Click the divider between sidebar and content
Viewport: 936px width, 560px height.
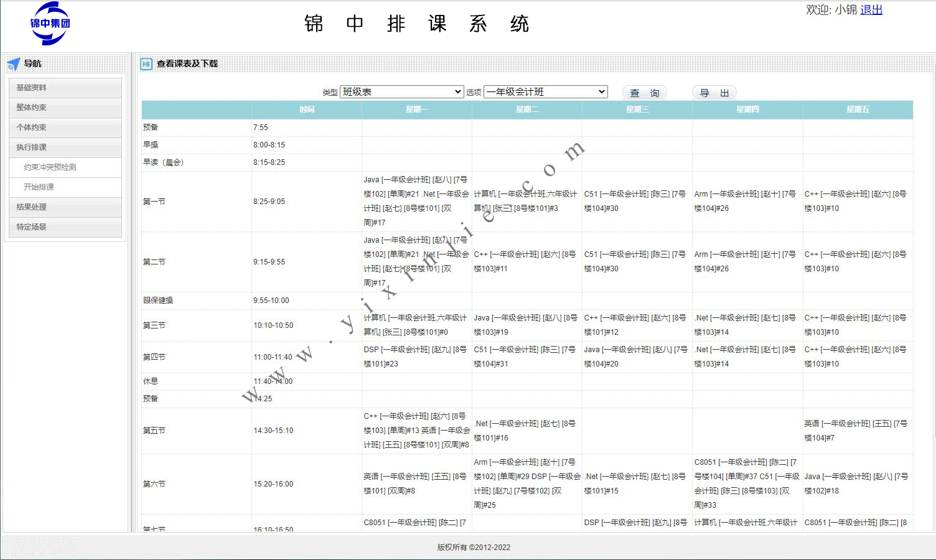point(131,292)
